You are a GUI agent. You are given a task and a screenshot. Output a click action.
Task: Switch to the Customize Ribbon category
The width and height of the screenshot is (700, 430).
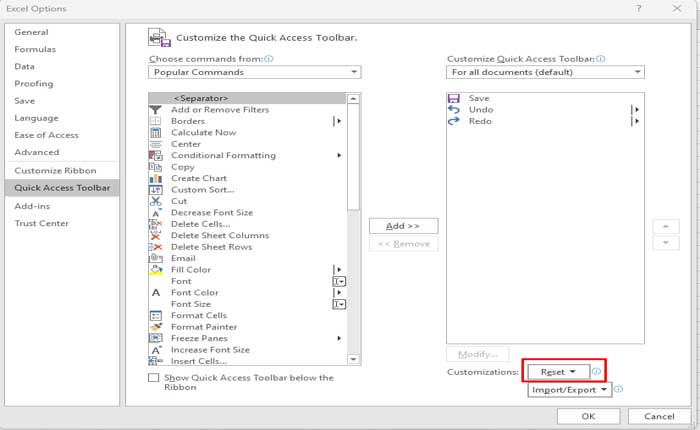click(x=55, y=170)
